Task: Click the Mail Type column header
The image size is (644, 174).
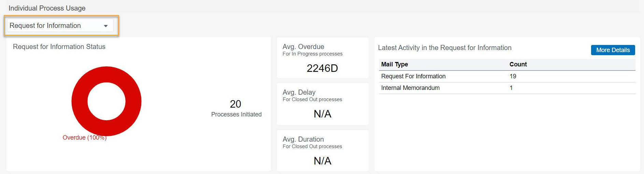Action: (x=395, y=64)
